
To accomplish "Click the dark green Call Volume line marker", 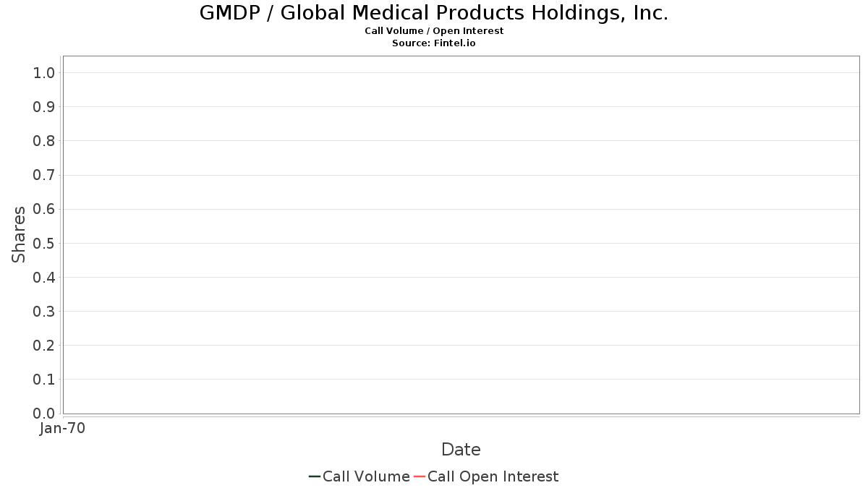I will [315, 476].
